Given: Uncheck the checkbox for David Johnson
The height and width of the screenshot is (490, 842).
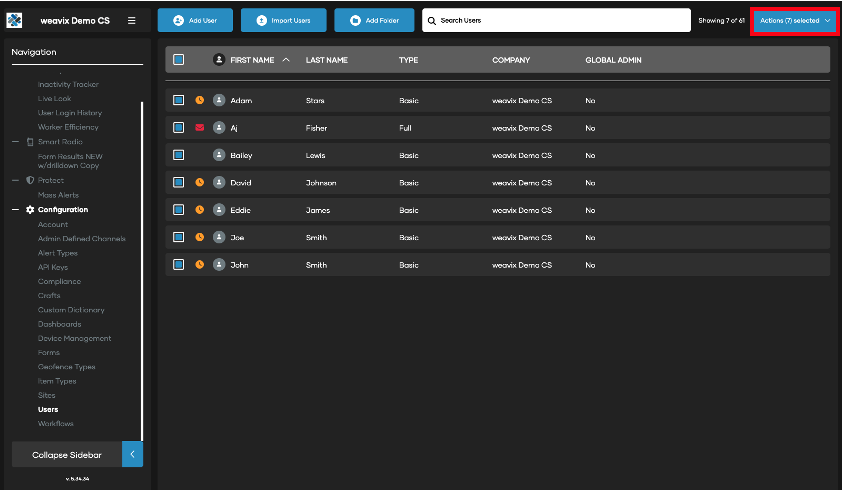Looking at the screenshot, I should click(x=178, y=183).
